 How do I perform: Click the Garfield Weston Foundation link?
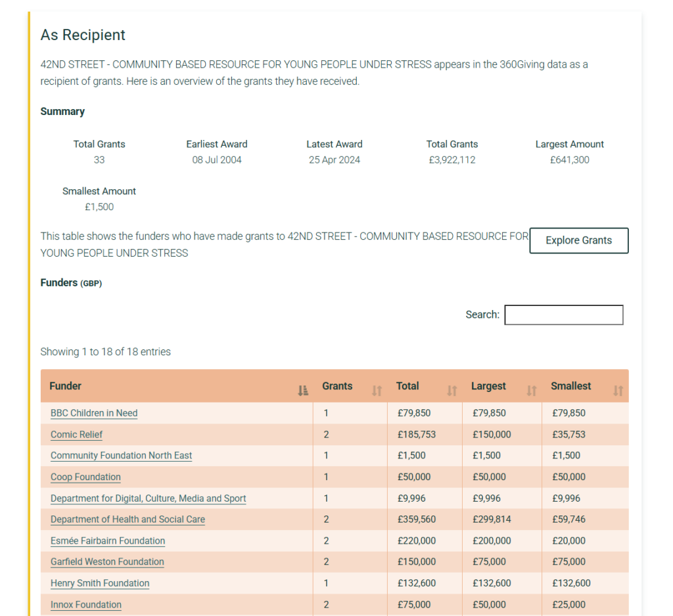[x=107, y=562]
